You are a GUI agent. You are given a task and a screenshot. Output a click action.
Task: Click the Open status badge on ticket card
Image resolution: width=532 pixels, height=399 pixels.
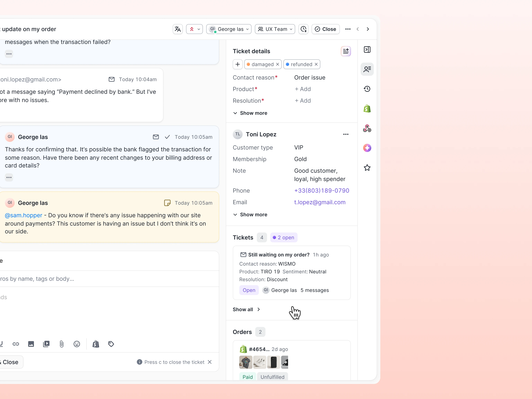pyautogui.click(x=249, y=290)
